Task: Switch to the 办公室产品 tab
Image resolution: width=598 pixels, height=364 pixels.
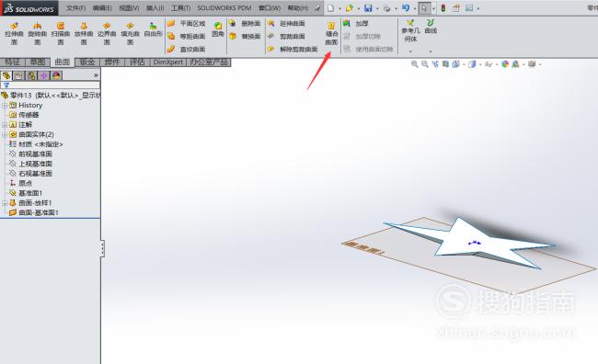Action: click(x=208, y=63)
